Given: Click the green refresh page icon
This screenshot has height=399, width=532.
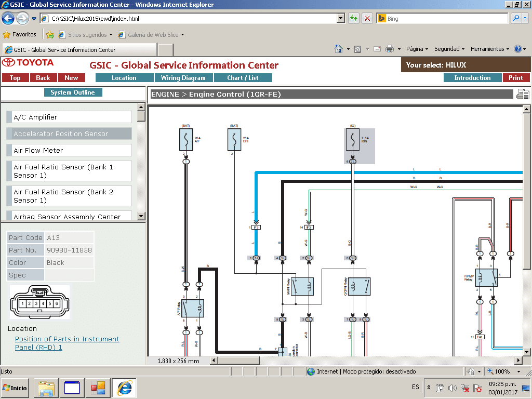Looking at the screenshot, I should (x=354, y=19).
